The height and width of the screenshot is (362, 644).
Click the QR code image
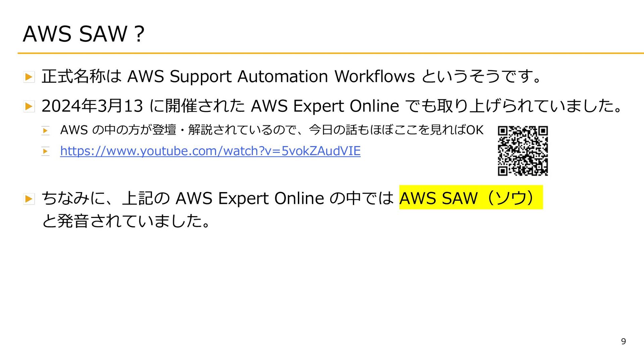click(x=523, y=151)
